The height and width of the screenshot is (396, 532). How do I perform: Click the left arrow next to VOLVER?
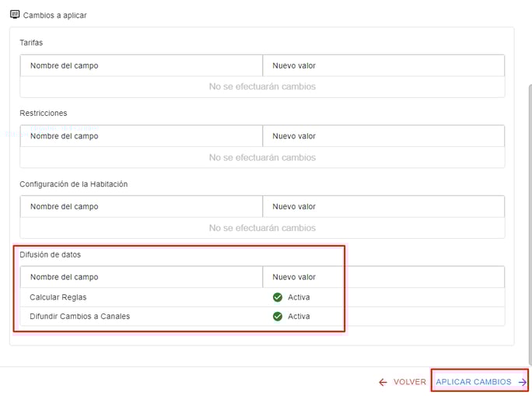pyautogui.click(x=383, y=382)
